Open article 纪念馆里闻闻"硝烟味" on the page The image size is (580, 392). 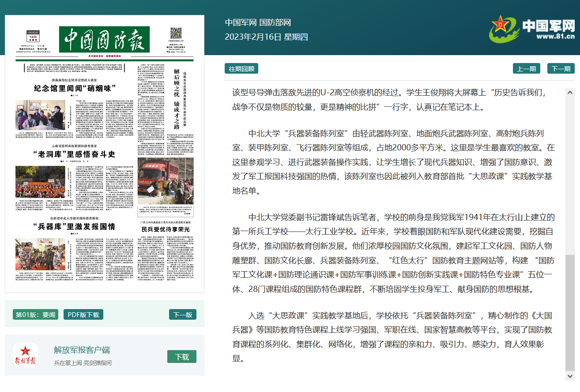[x=75, y=88]
